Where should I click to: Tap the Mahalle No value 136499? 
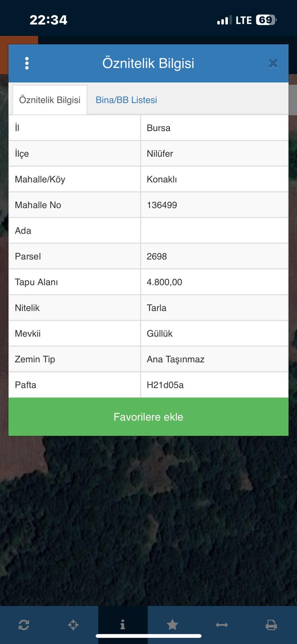pos(162,205)
